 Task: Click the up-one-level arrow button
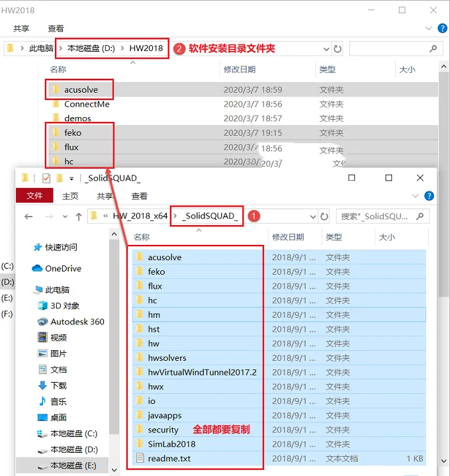(x=79, y=216)
